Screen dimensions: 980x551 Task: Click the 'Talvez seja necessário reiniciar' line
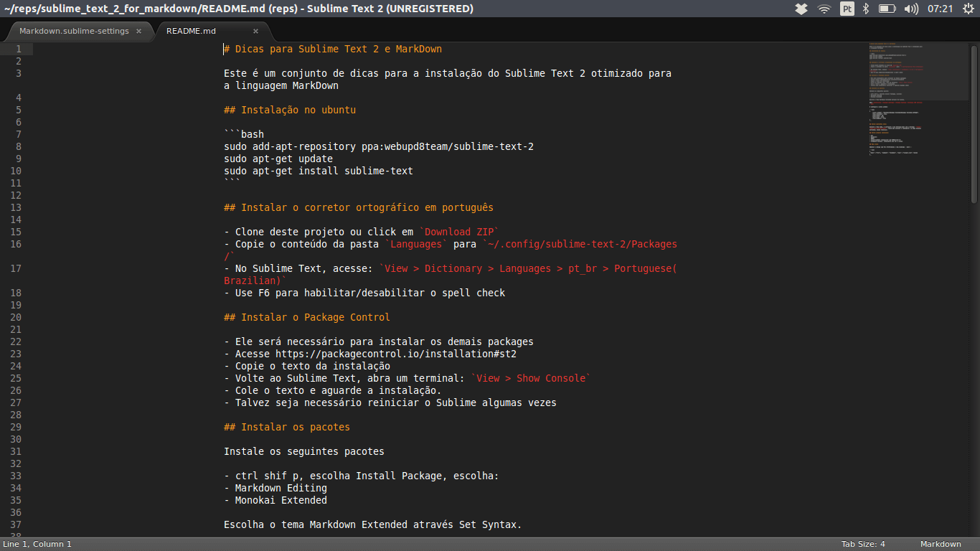pos(390,402)
